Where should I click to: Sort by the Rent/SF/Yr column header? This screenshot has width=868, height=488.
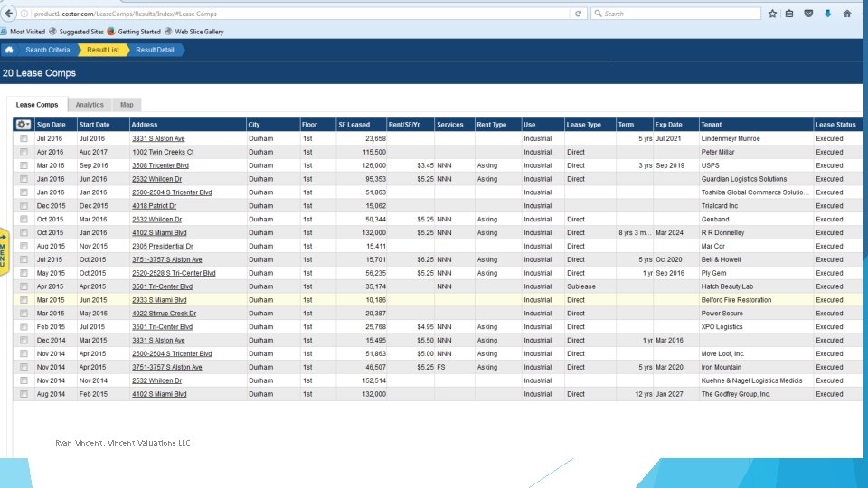[410, 125]
